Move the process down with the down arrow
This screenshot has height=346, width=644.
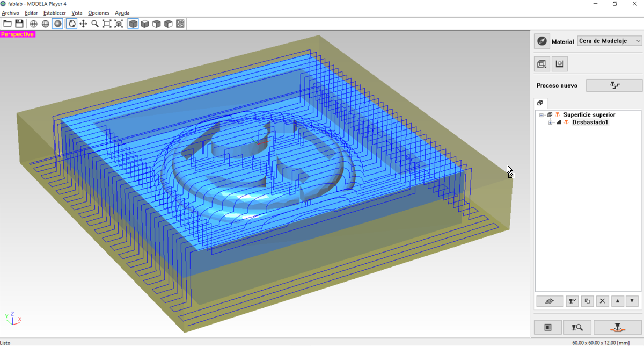[632, 301]
